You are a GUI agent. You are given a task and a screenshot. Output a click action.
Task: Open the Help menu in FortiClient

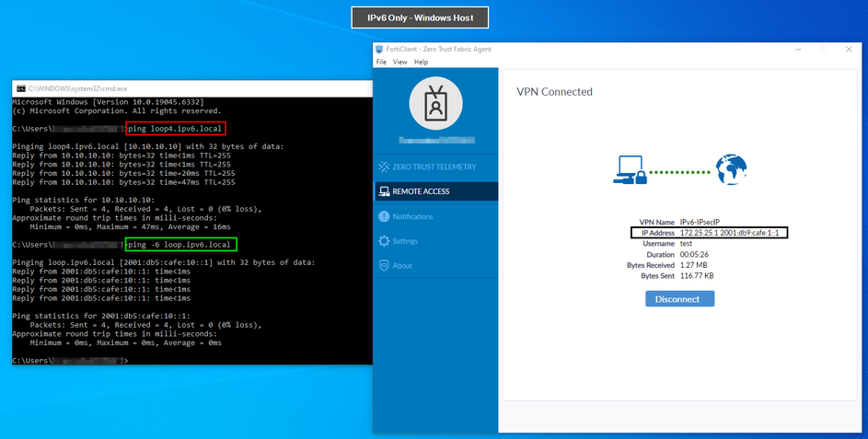coord(421,62)
